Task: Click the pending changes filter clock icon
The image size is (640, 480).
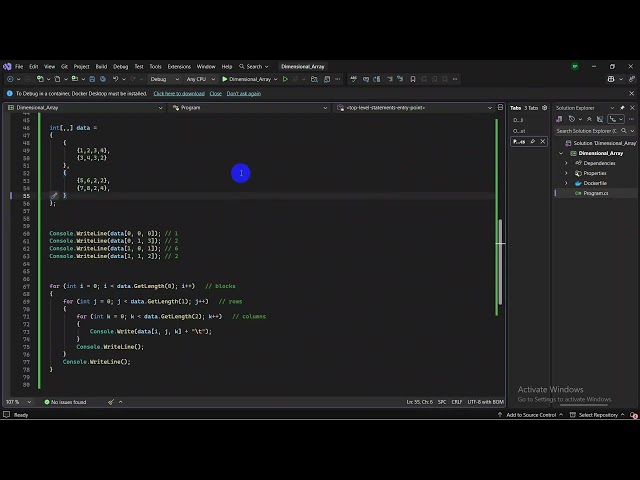Action: pyautogui.click(x=572, y=119)
